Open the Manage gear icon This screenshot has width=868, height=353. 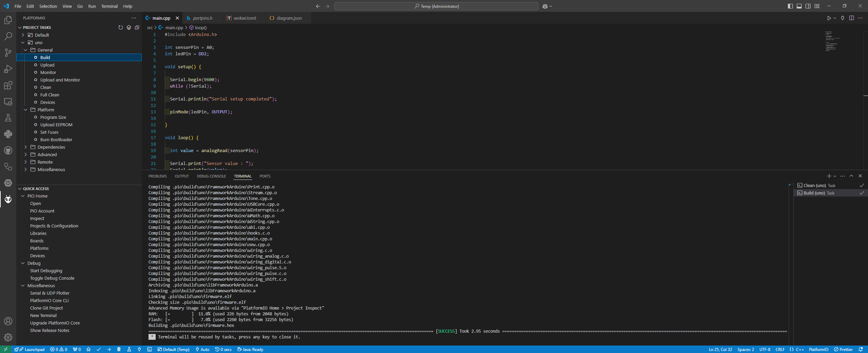point(8,337)
